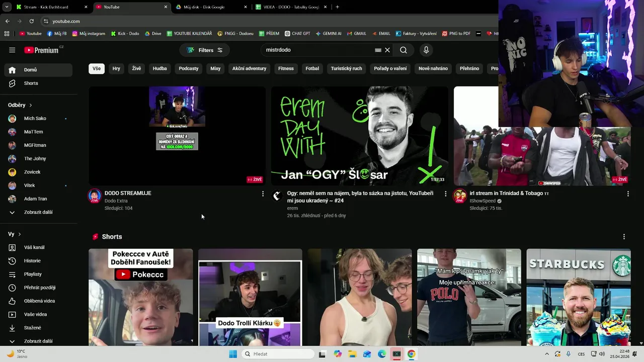Open Stažené in sidebar
The image size is (644, 362).
pyautogui.click(x=38, y=328)
